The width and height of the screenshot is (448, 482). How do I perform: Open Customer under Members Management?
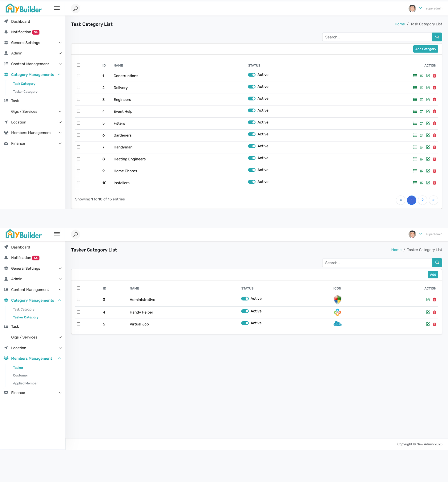(20, 375)
